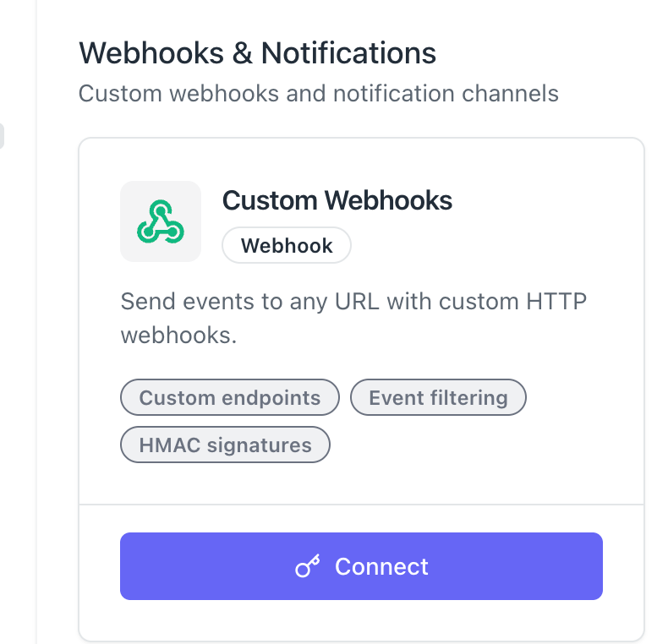
Task: Click the Webhook badge label
Action: click(287, 246)
